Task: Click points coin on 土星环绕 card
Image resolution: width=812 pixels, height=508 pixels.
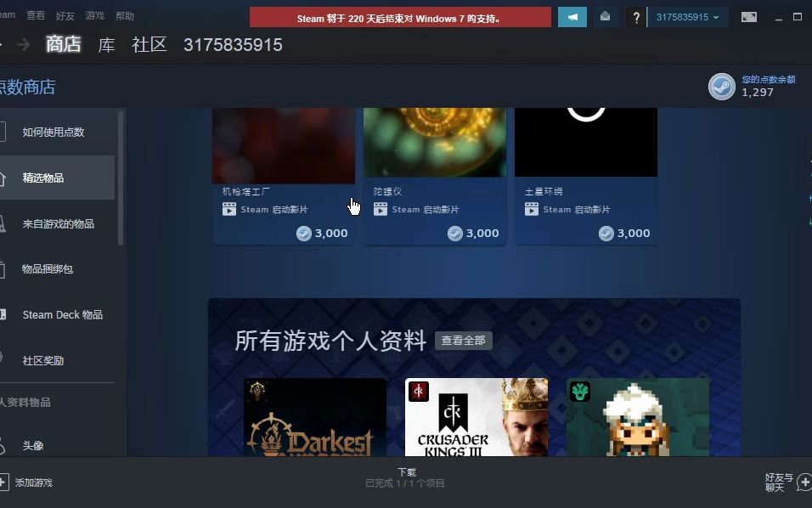Action: coord(606,234)
